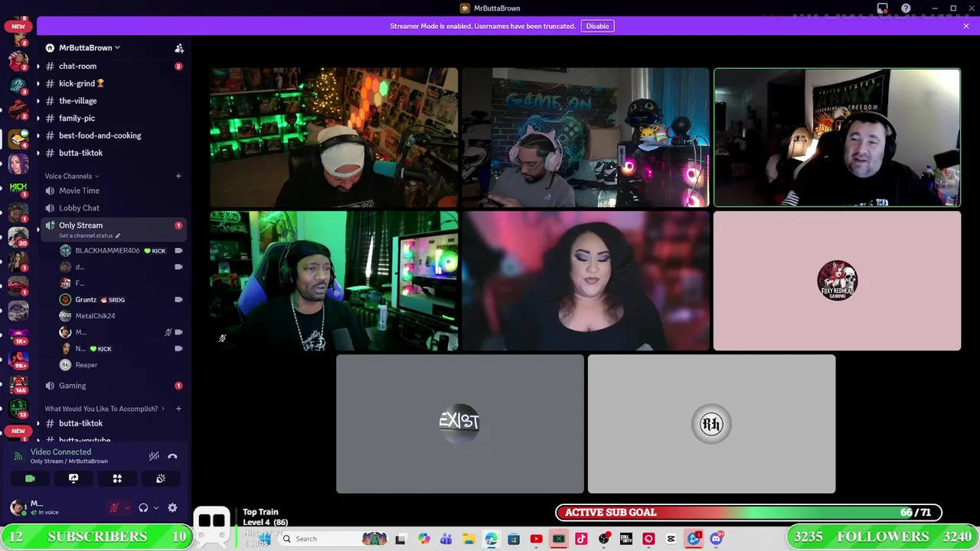980x551 pixels.
Task: Open Copilot from the taskbar
Action: tap(424, 539)
